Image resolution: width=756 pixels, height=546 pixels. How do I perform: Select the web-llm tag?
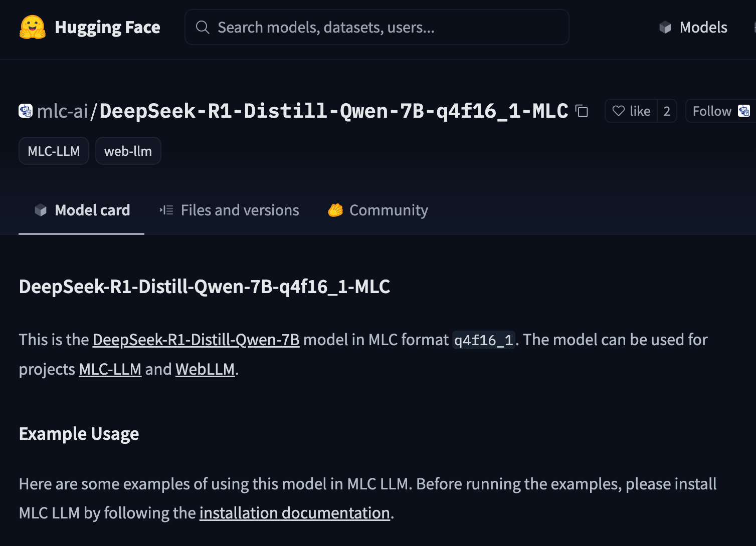[128, 151]
